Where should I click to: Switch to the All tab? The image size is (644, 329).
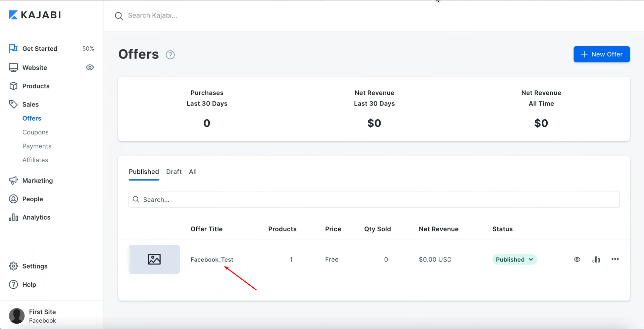click(193, 172)
